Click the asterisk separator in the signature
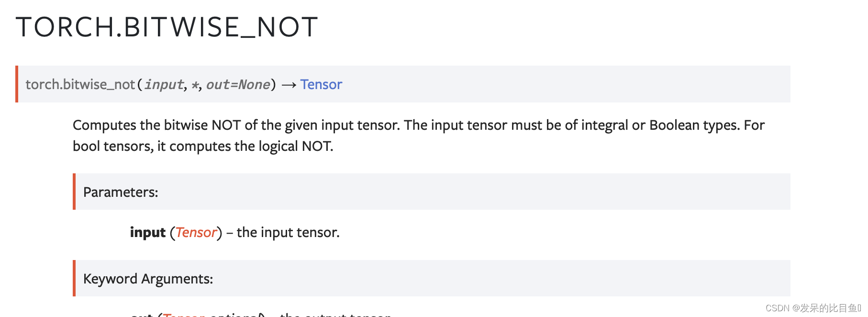The width and height of the screenshot is (868, 317). click(x=195, y=85)
